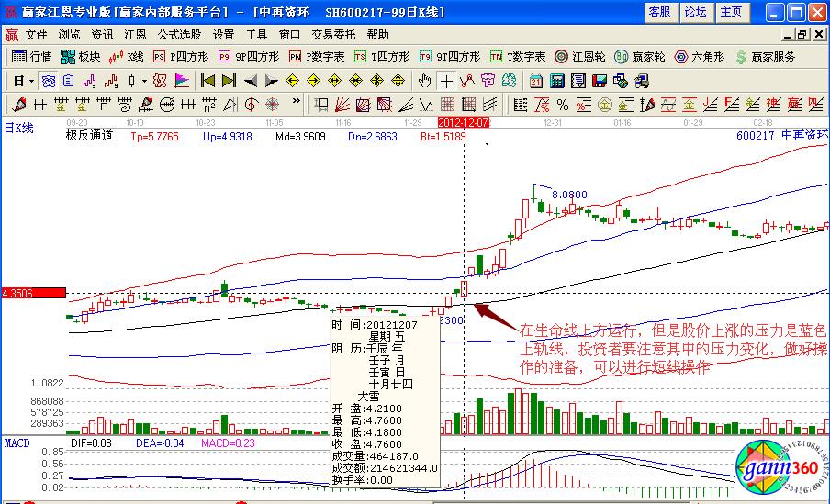Open the 公式选股 menu

click(179, 34)
